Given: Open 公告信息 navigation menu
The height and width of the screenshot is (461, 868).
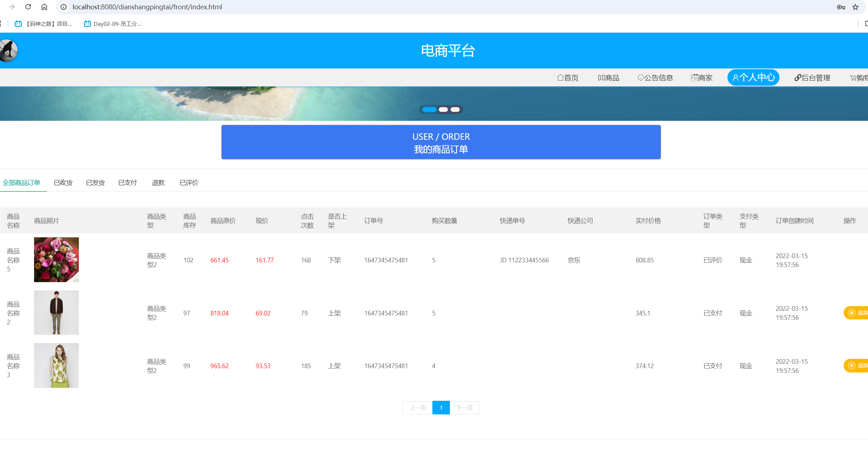Looking at the screenshot, I should coord(655,78).
